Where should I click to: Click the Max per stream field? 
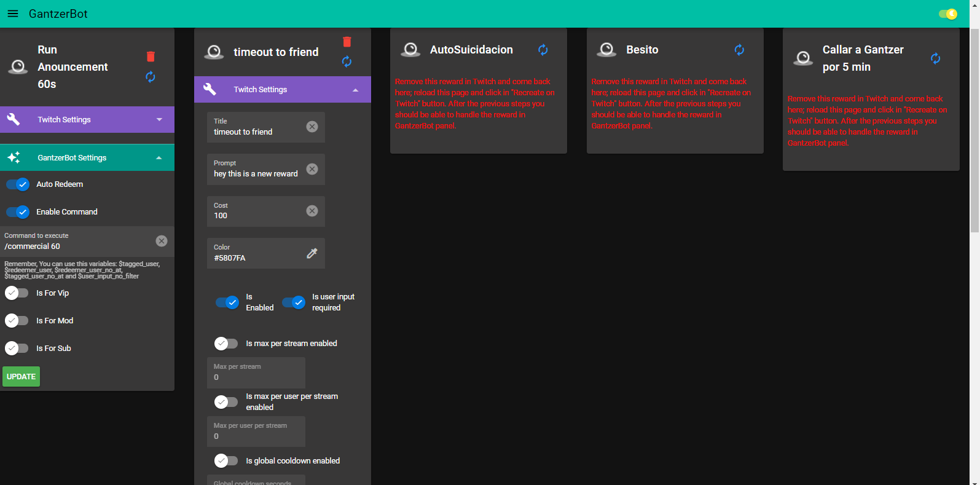pos(256,373)
